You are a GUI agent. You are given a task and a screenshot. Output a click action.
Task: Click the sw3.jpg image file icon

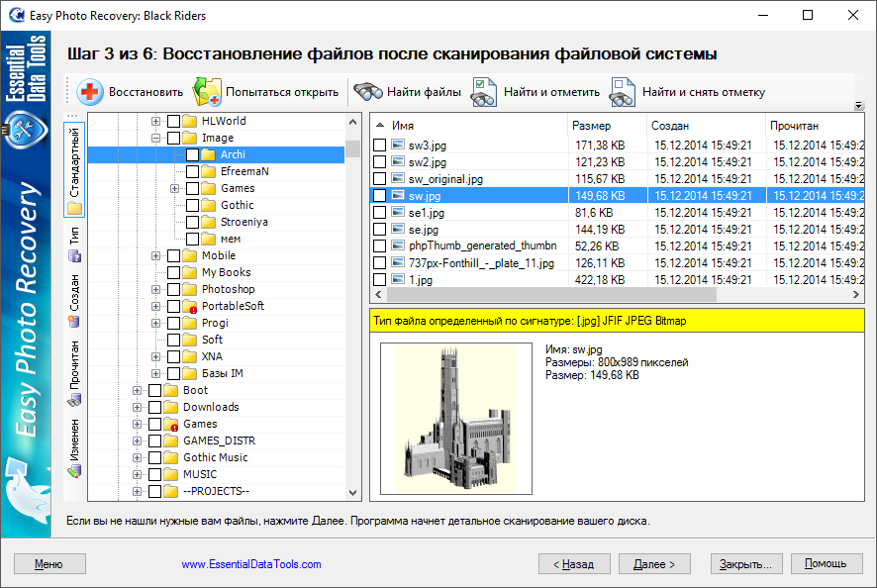(398, 145)
